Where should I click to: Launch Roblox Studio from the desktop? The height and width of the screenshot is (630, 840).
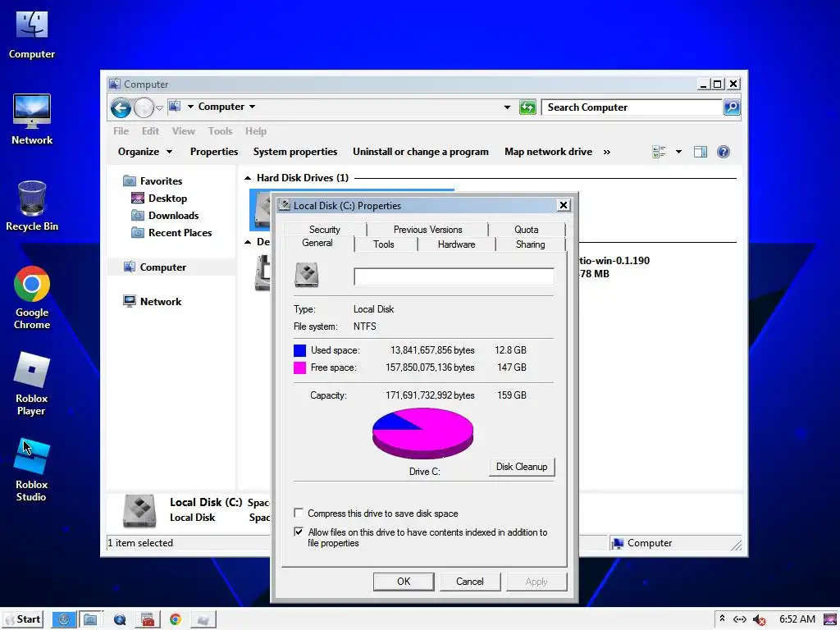[32, 470]
